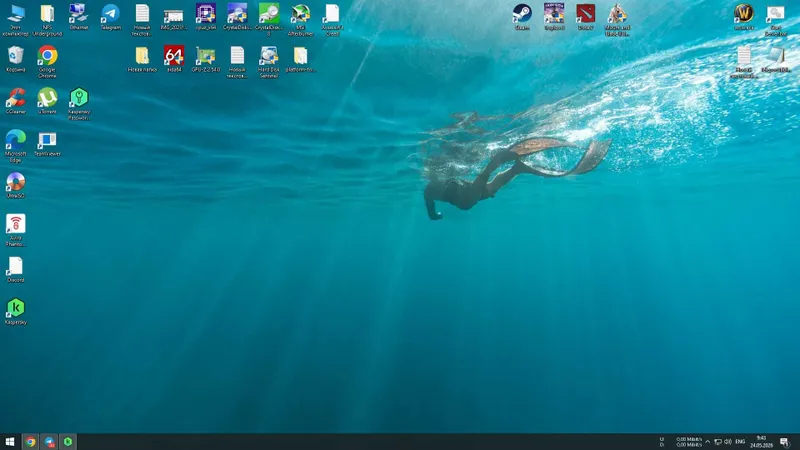This screenshot has height=450, width=800.
Task: Open the Kaspersky Password Manager shortcut
Action: 79,104
